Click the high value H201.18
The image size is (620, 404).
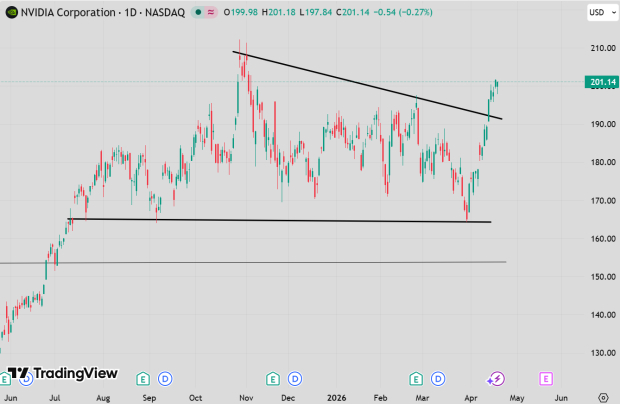[278, 12]
